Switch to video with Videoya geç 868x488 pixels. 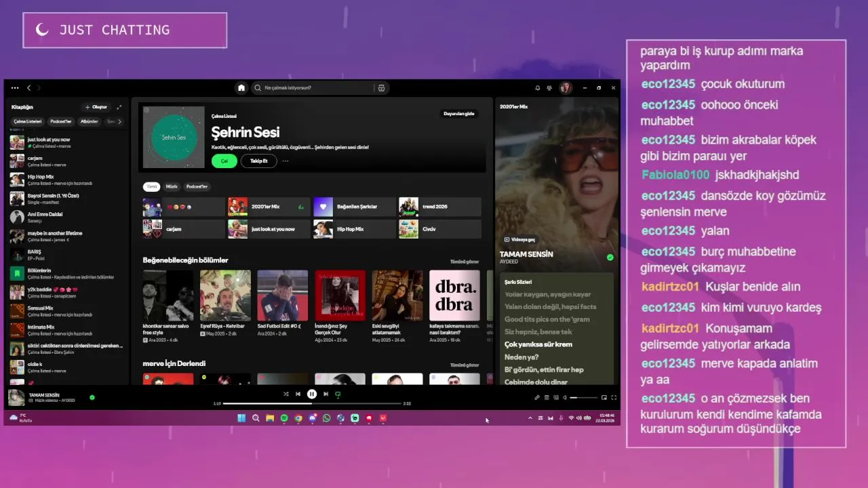click(x=519, y=239)
